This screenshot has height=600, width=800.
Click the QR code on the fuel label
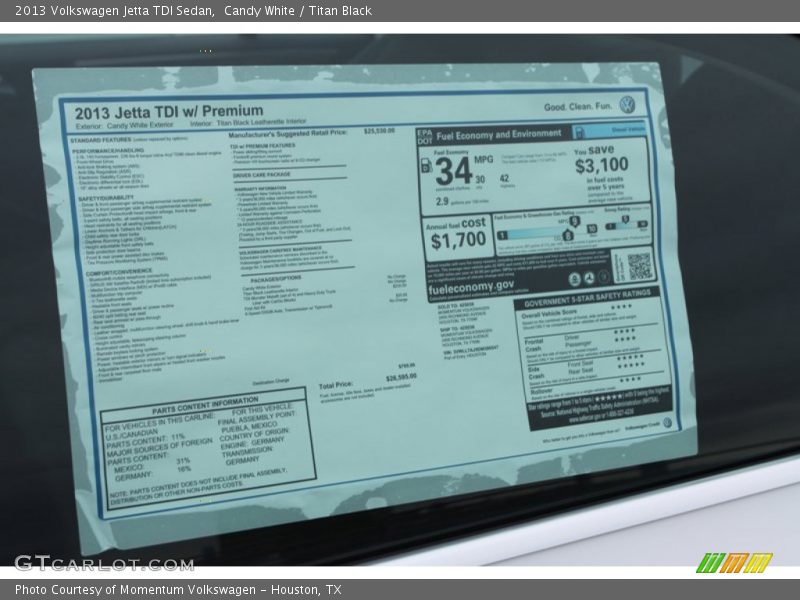coord(640,265)
